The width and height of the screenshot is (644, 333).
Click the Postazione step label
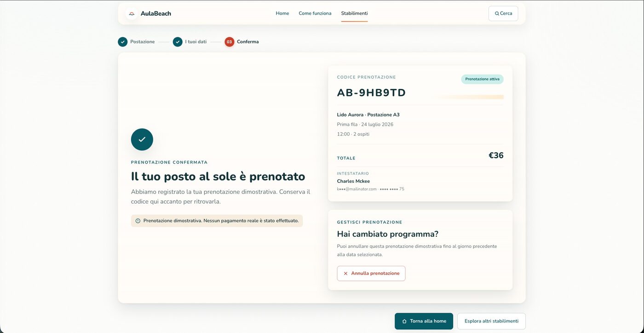coord(143,42)
